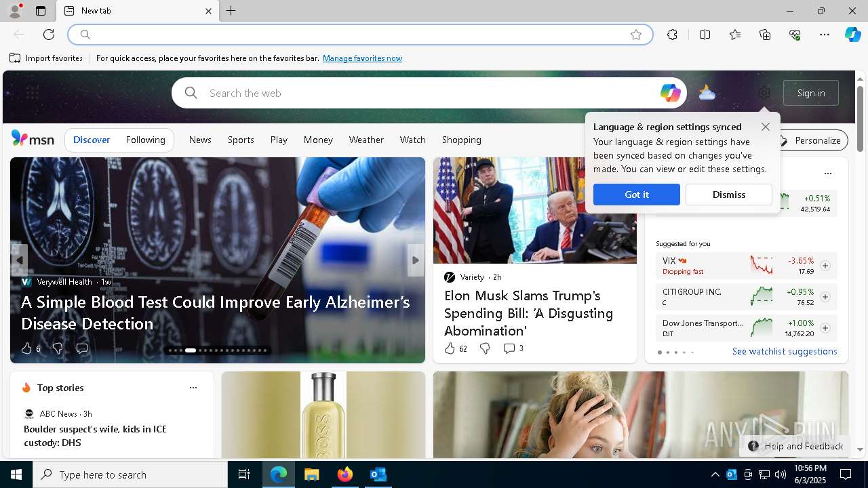Switch to the Following tab
This screenshot has height=488, width=868.
coord(145,140)
